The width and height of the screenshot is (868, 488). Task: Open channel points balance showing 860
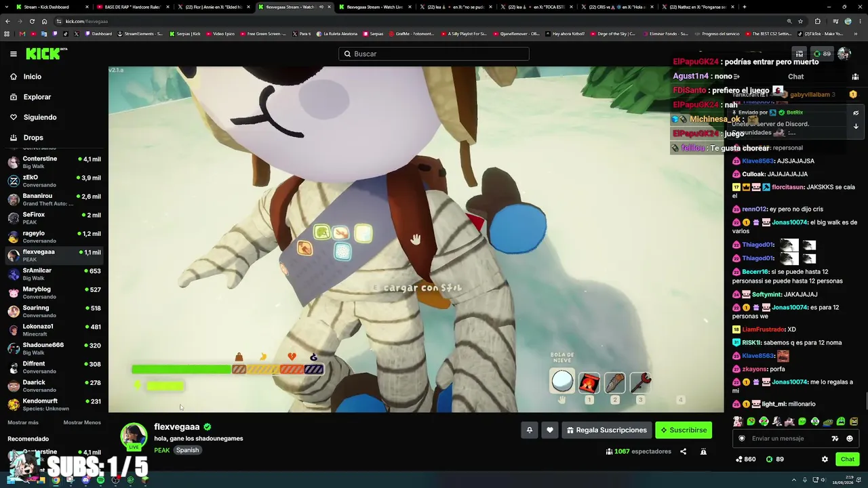tap(746, 459)
